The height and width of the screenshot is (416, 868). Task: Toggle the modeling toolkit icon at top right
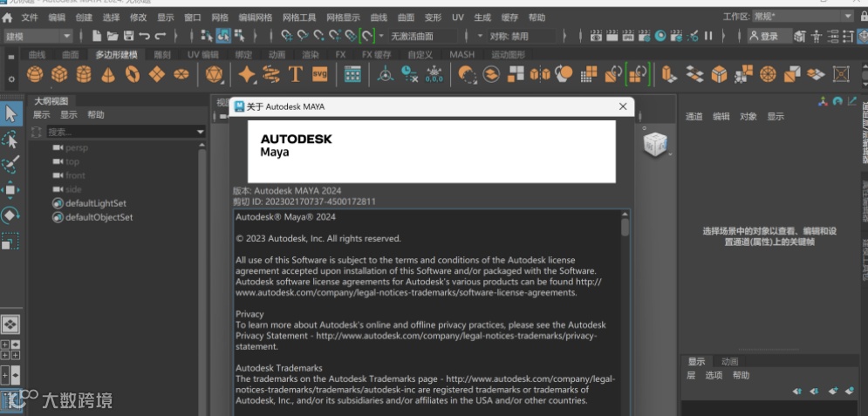[799, 37]
